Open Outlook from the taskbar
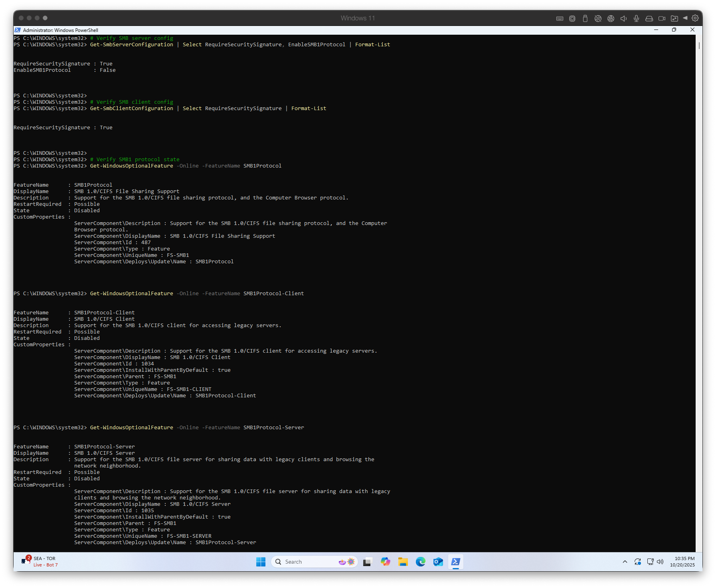Image resolution: width=716 pixels, height=588 pixels. [438, 561]
